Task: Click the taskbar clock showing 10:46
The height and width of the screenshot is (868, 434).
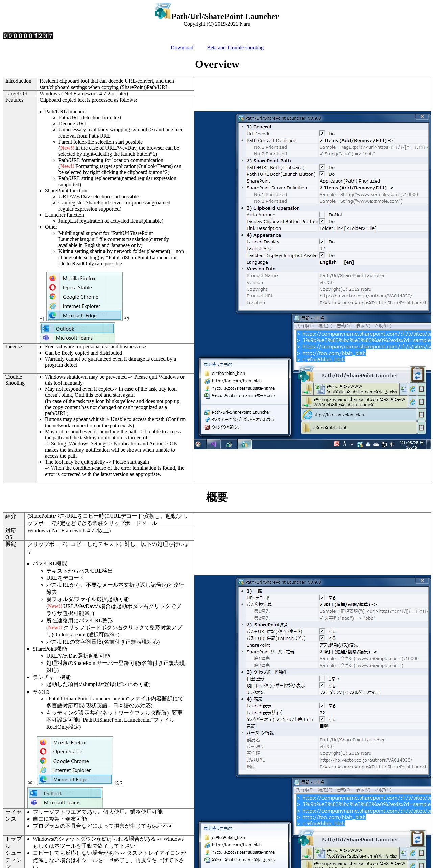Action: click(x=411, y=444)
